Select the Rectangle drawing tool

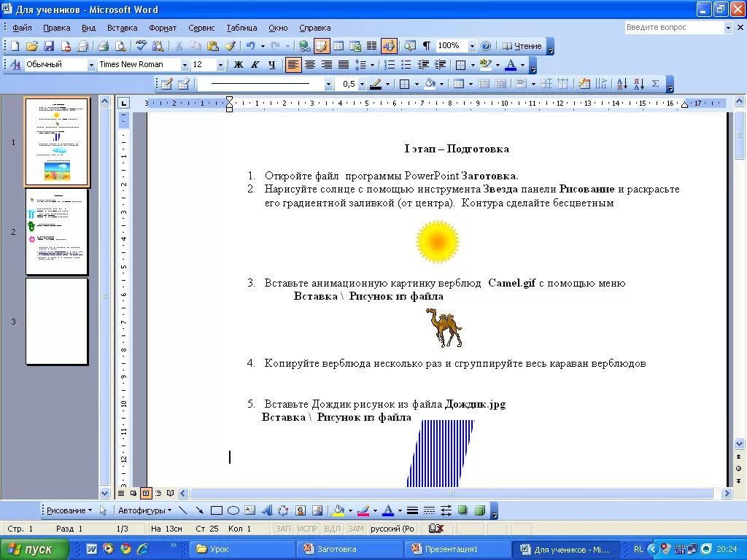click(x=216, y=510)
